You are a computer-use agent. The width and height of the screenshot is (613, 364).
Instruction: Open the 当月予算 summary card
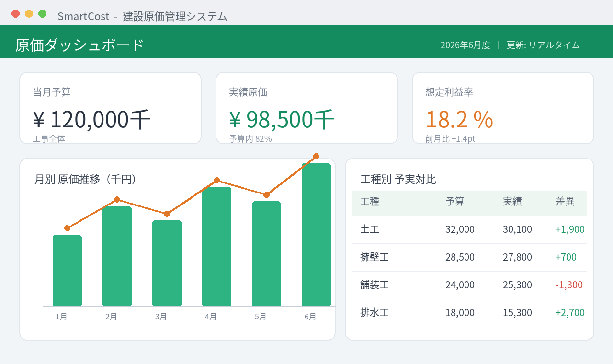(110, 108)
